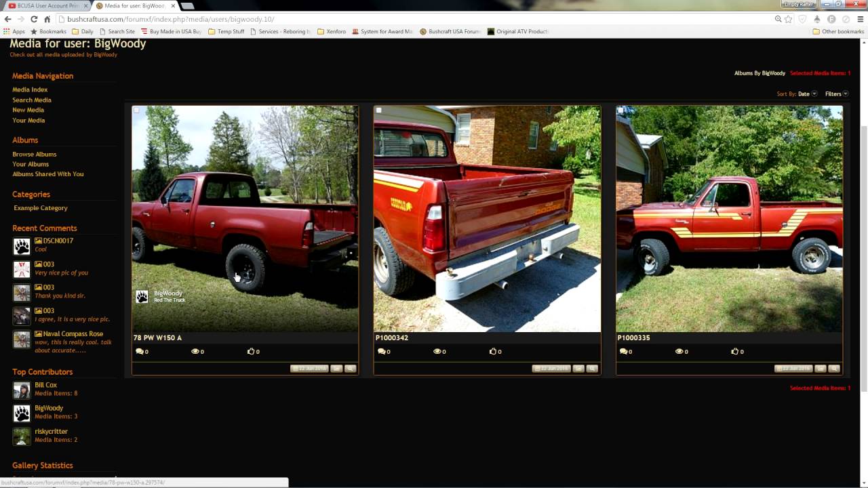The width and height of the screenshot is (868, 488).
Task: Click the lower Selected Media Items: 1 link
Action: pyautogui.click(x=820, y=388)
